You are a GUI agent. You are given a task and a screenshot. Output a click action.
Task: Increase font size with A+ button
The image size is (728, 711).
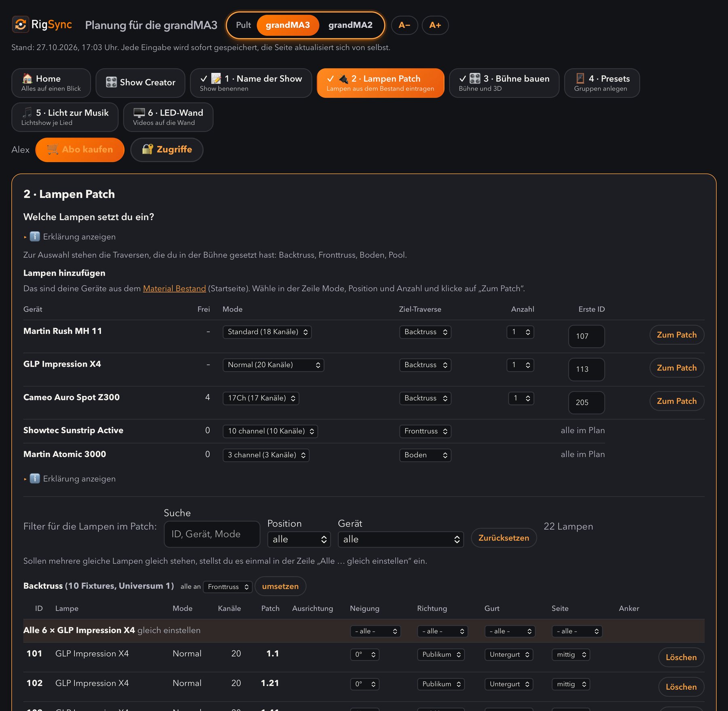[x=435, y=25]
